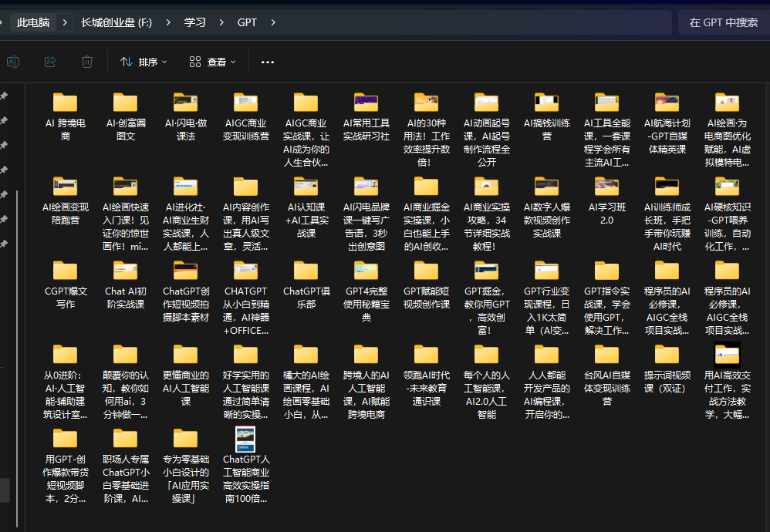Expand chevron after 此电脑 breadcrumb
Image resolution: width=770 pixels, height=532 pixels.
[65, 22]
